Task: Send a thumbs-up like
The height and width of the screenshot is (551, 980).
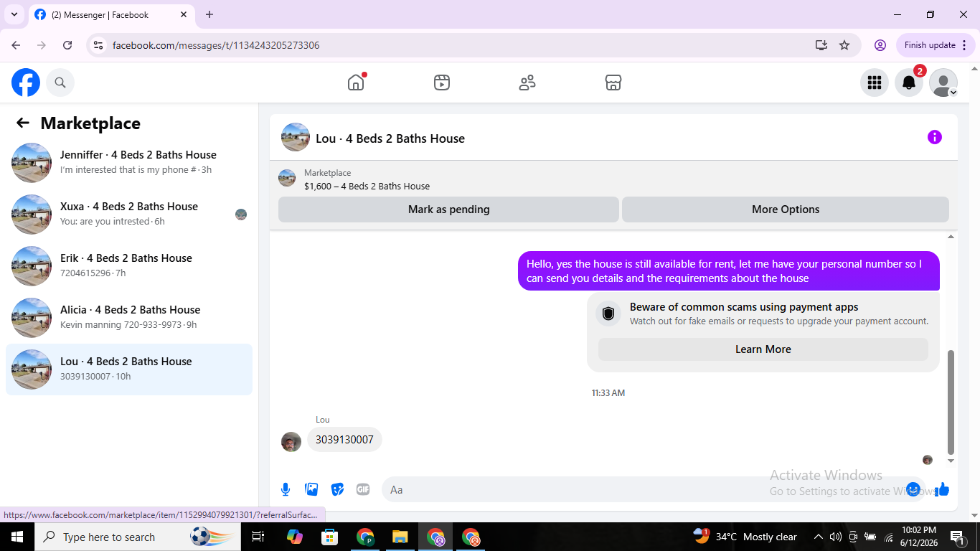Action: [x=942, y=489]
